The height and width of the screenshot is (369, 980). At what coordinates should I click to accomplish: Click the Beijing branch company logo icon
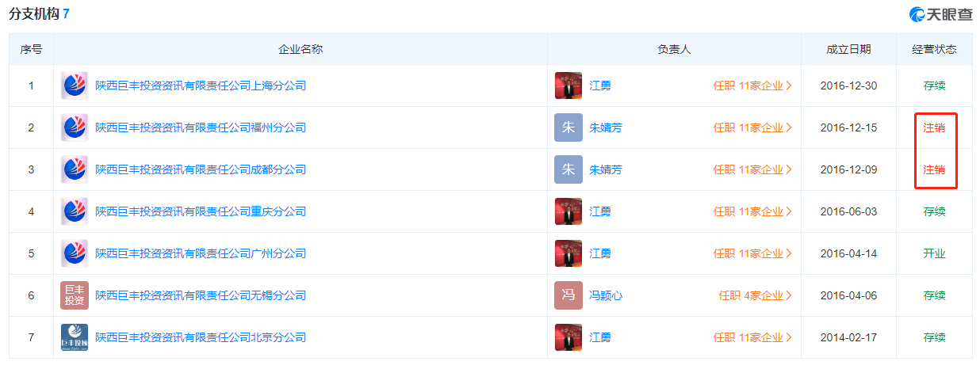point(75,337)
